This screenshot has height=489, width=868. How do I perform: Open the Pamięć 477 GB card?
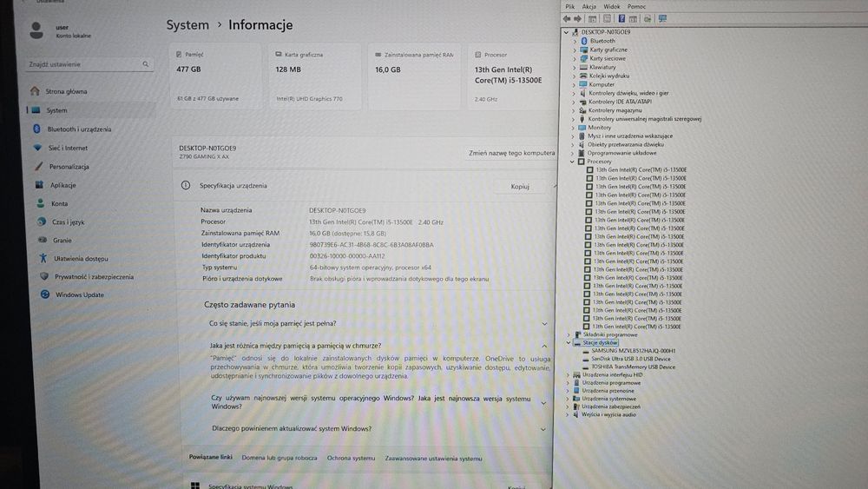coord(214,76)
